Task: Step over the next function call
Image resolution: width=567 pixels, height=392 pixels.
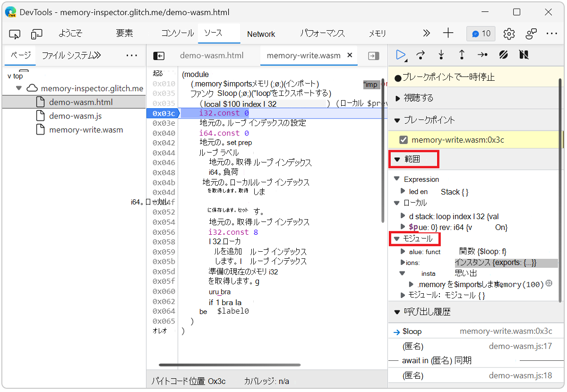Action: point(420,55)
